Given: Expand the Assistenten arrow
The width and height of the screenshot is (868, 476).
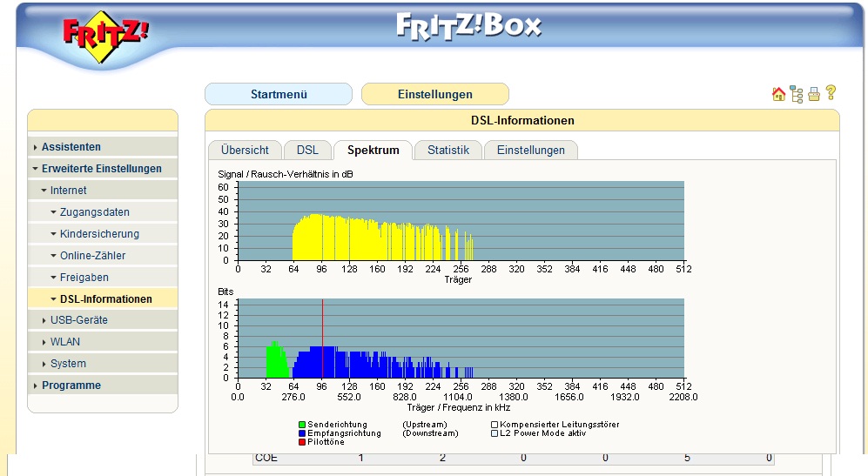Looking at the screenshot, I should [x=35, y=147].
